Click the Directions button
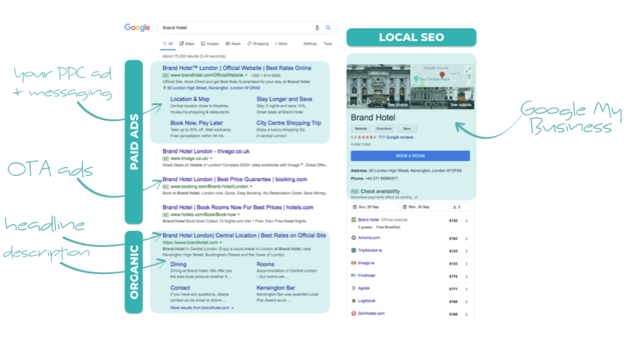Image resolution: width=644 pixels, height=337 pixels. tap(384, 129)
